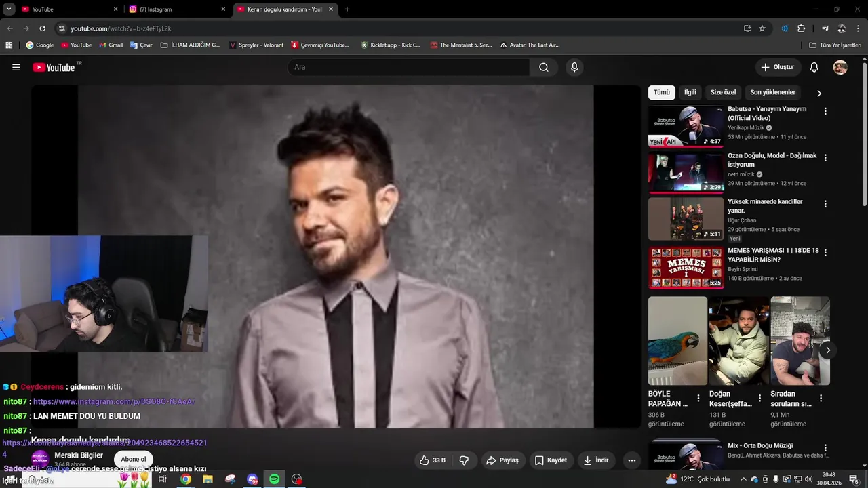Open the Chrome apps grid in bookmarks bar
868x488 pixels.
tap(9, 45)
